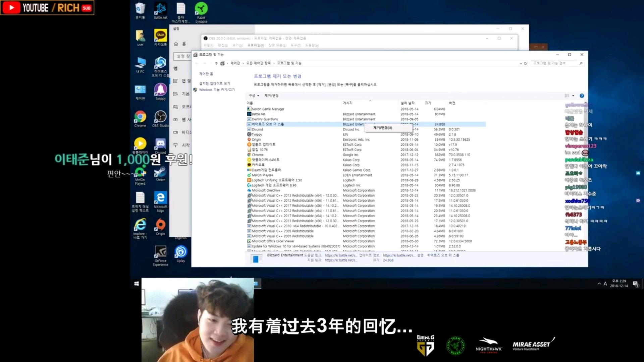Open the Internet Explorer desktop shortcut

[x=140, y=229]
